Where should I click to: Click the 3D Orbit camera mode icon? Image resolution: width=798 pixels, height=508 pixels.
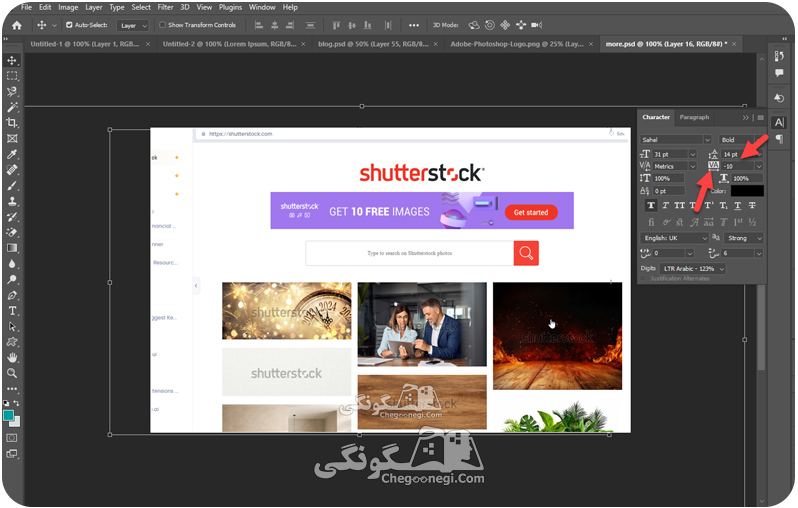coord(474,25)
